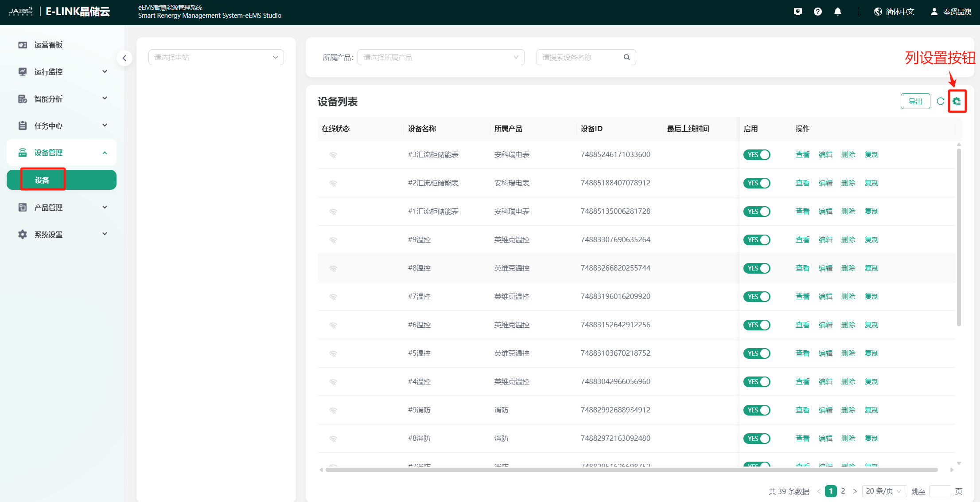Open the 所属产品 product dropdown
The height and width of the screenshot is (502, 980).
(440, 57)
